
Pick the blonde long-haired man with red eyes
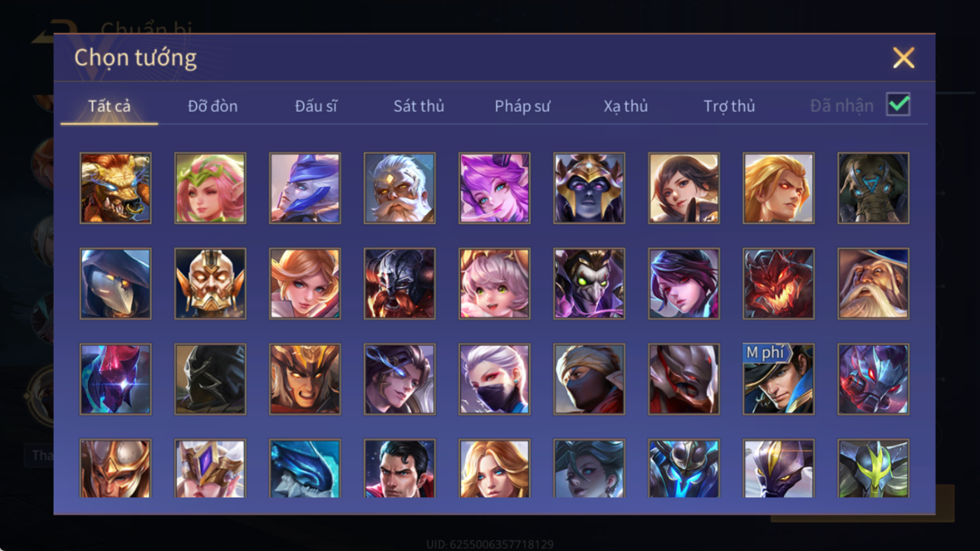pos(778,188)
